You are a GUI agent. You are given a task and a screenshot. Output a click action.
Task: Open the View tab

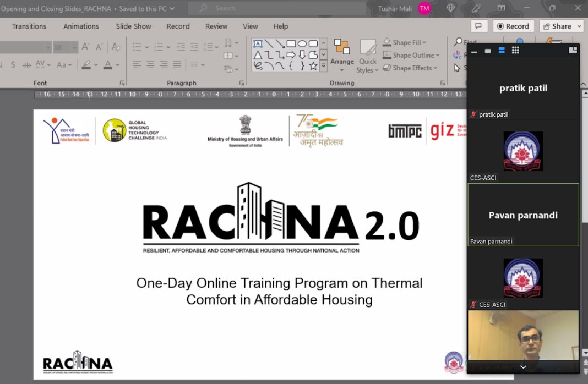click(x=250, y=26)
